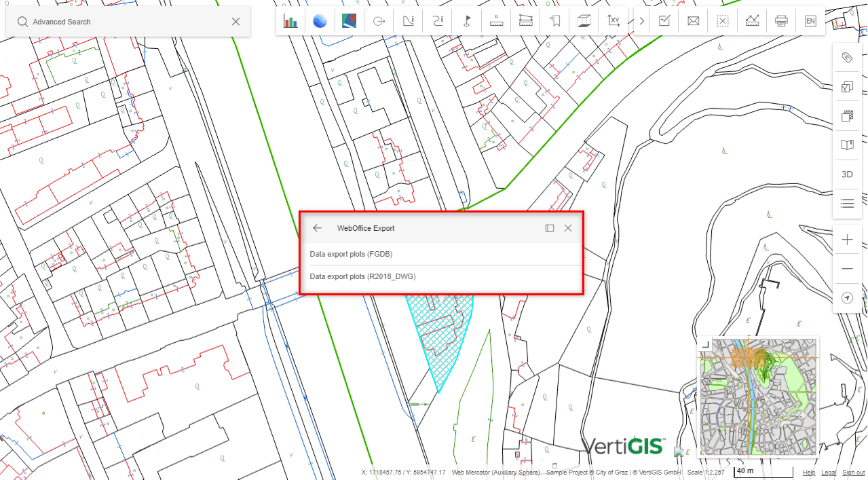Viewport: 868px width, 480px height.
Task: Maximize the WebOffice Export dialog
Action: [x=548, y=228]
